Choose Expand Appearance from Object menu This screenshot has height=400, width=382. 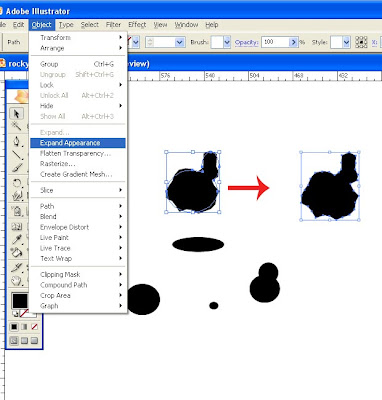coord(77,143)
